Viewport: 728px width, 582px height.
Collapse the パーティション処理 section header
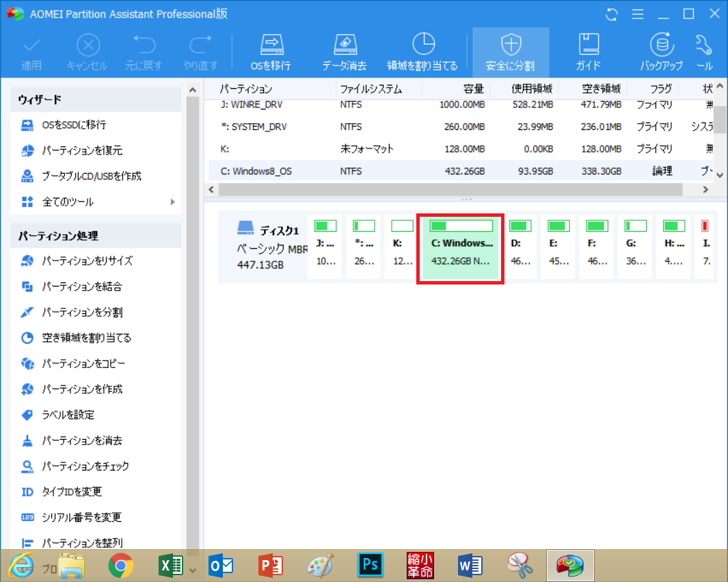[x=96, y=236]
